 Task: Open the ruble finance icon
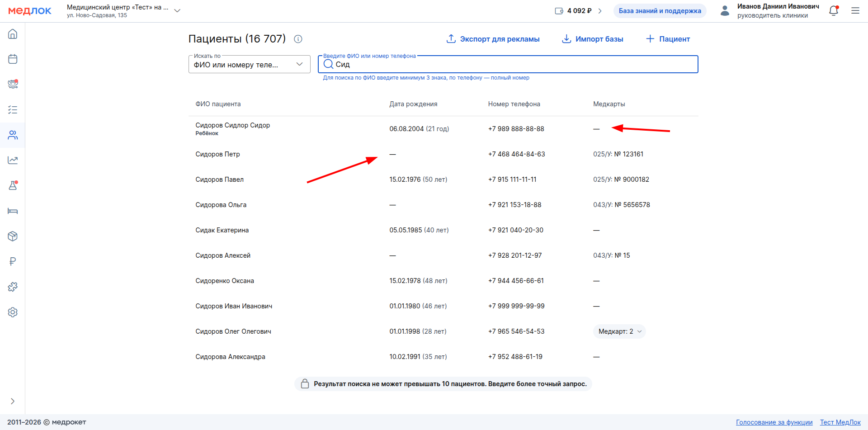13,261
